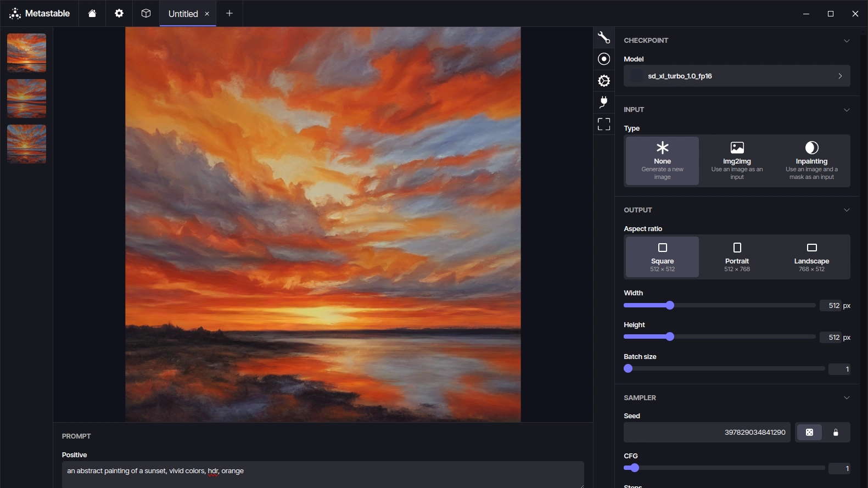868x488 pixels.
Task: Adjust the CFG slider
Action: [x=724, y=468]
